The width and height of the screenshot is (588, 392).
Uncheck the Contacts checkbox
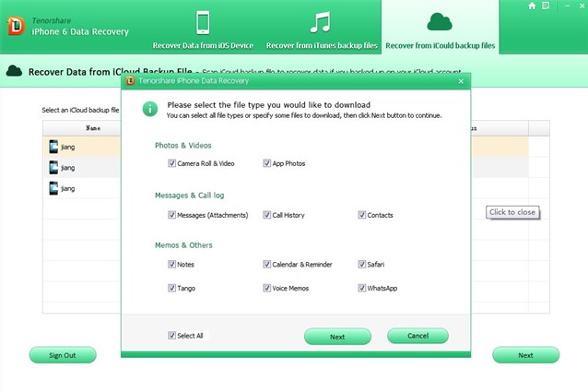click(362, 215)
